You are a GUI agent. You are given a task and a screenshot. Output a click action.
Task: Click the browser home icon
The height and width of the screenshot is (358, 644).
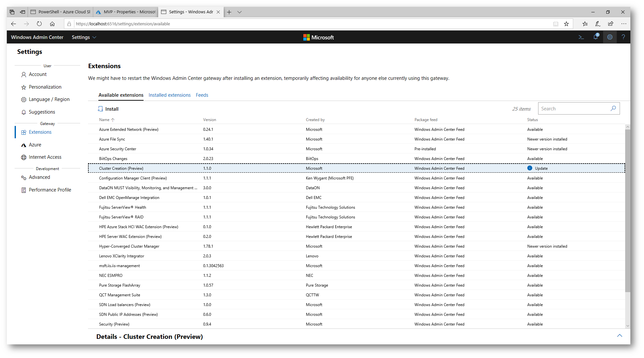click(52, 24)
